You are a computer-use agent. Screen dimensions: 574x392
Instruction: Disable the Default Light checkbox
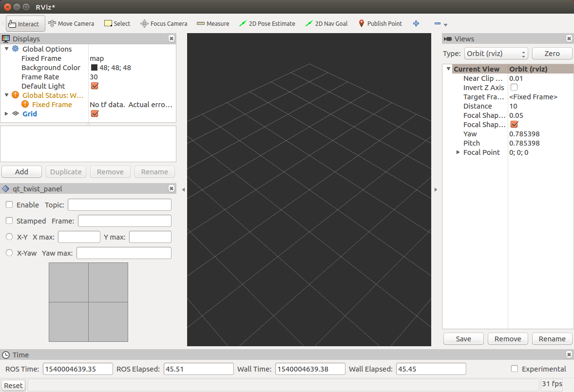(95, 86)
